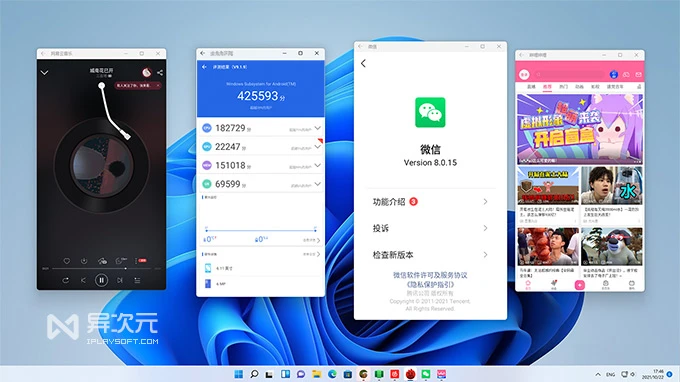Screen dimensions: 680x382
Task: Click the spinning vinyl album cover
Action: click(x=101, y=165)
